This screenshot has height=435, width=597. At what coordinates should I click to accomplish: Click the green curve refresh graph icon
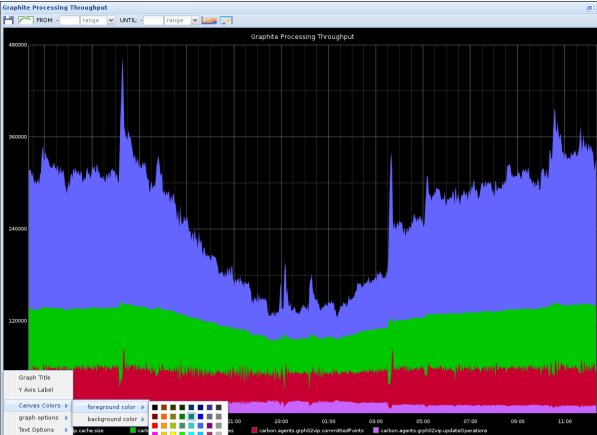tap(26, 20)
